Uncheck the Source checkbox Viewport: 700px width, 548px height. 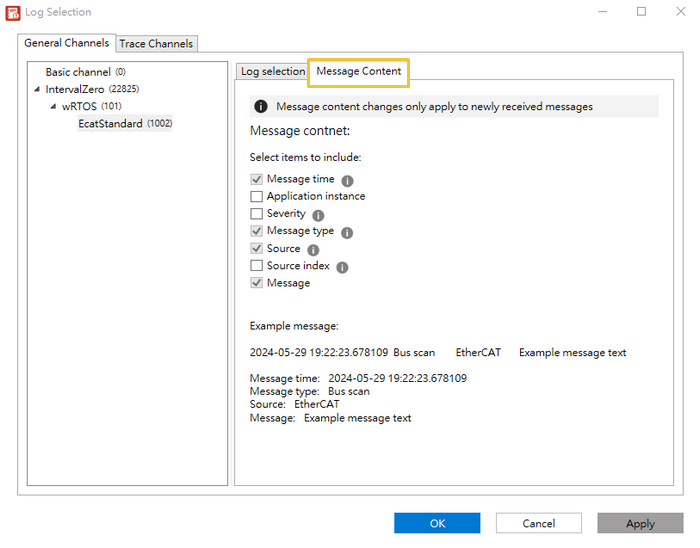click(x=257, y=249)
